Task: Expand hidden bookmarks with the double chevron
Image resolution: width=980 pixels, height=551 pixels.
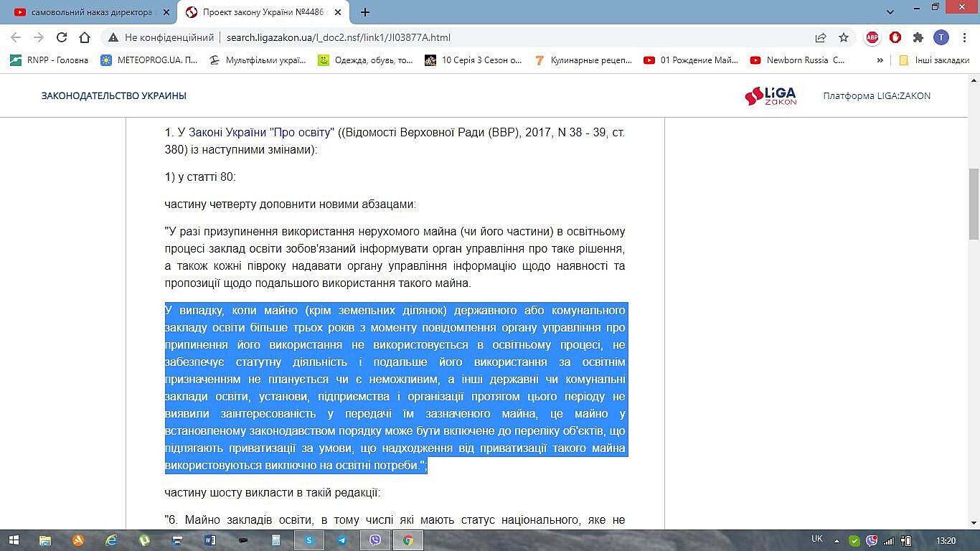Action: [880, 60]
